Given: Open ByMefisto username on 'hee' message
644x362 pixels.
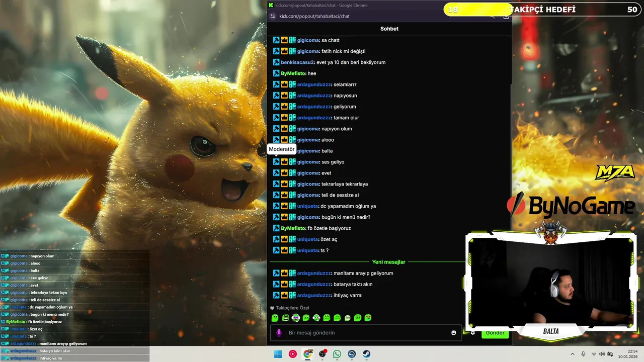Looking at the screenshot, I should click(x=293, y=73).
